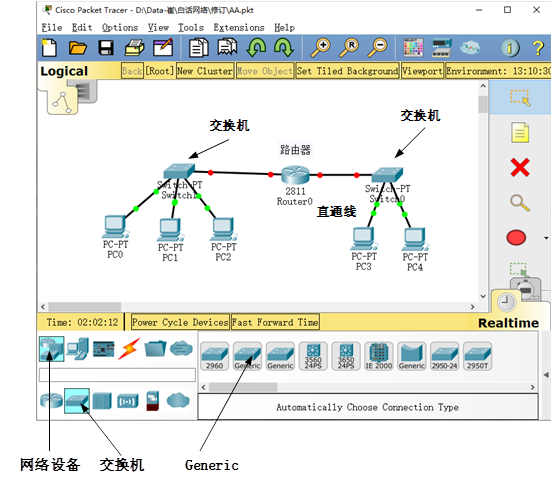Click the Redo green arrow icon
The width and height of the screenshot is (553, 477).
284,48
